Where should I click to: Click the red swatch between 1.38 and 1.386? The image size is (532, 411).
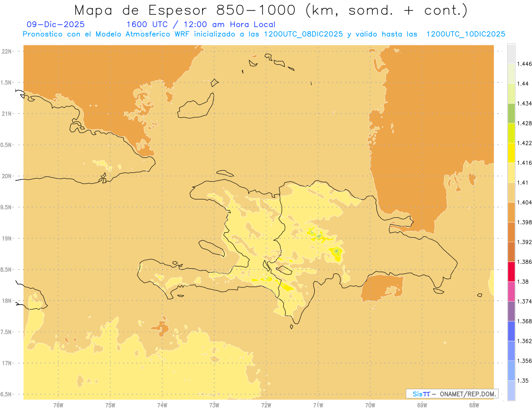(511, 271)
